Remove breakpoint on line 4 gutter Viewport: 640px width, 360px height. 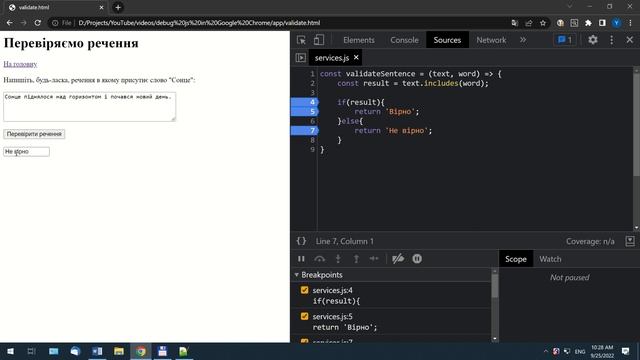tap(304, 102)
